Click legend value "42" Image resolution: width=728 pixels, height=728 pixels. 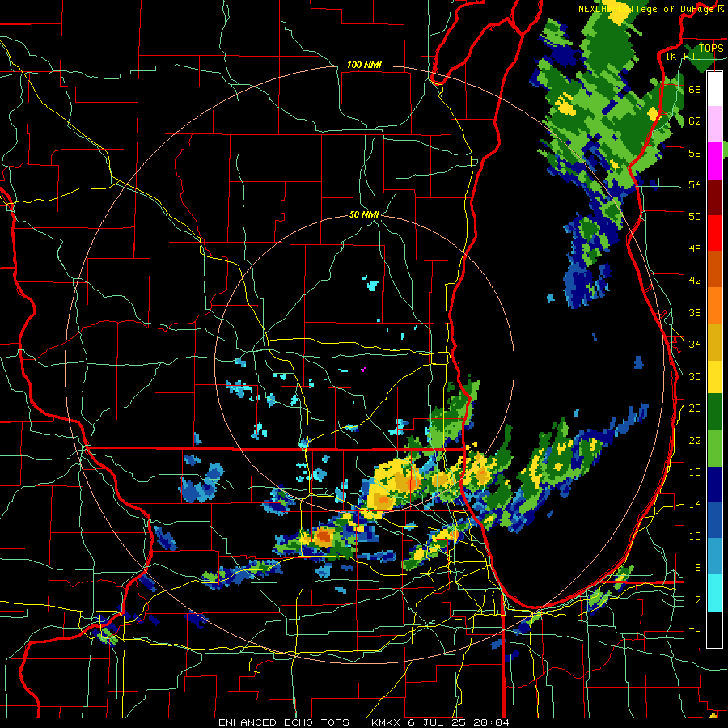[695, 281]
